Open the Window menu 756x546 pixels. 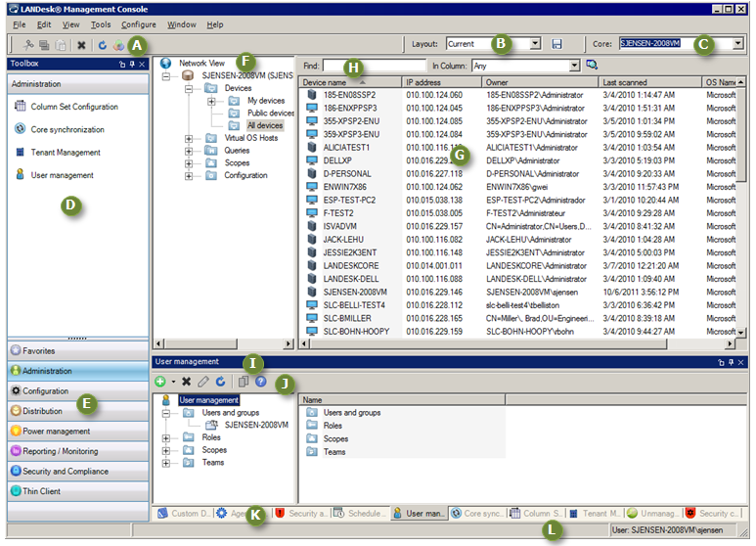(x=182, y=24)
